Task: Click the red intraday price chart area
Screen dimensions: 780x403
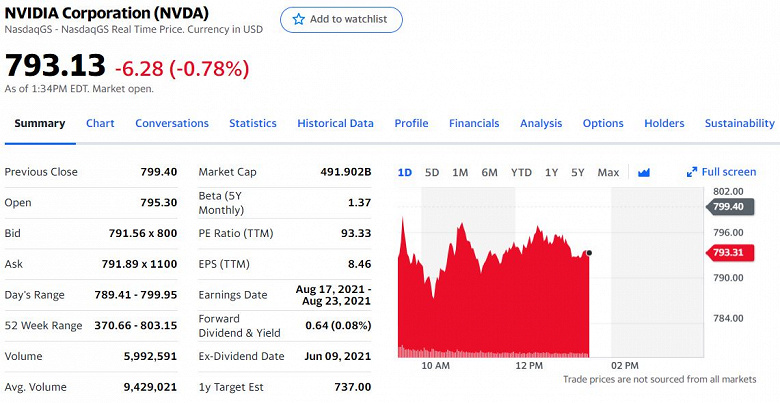Action: coord(500,300)
